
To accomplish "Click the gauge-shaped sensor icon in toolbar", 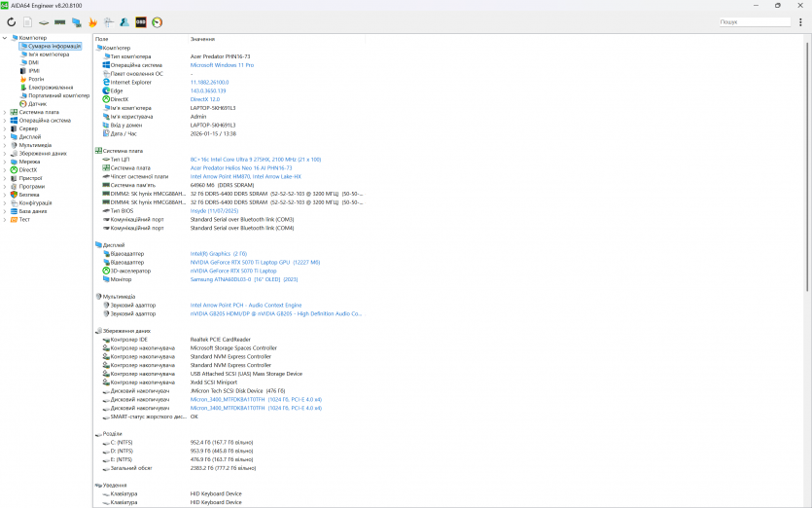I will (x=158, y=21).
